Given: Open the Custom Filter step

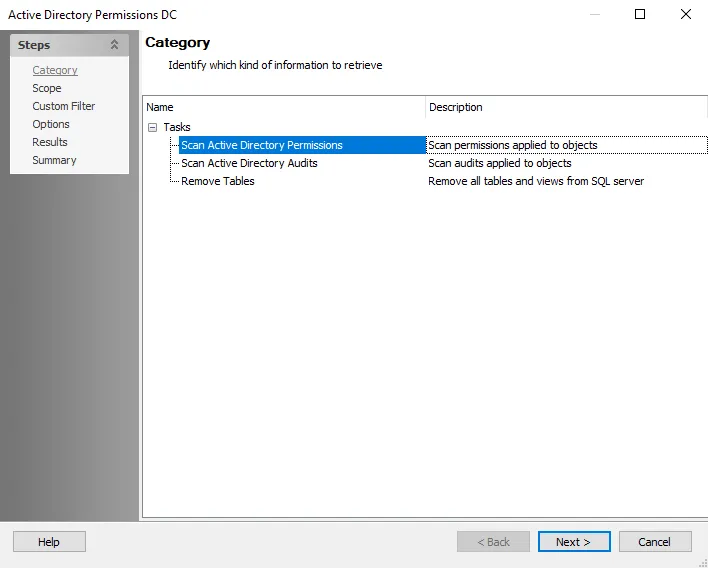Looking at the screenshot, I should 64,106.
